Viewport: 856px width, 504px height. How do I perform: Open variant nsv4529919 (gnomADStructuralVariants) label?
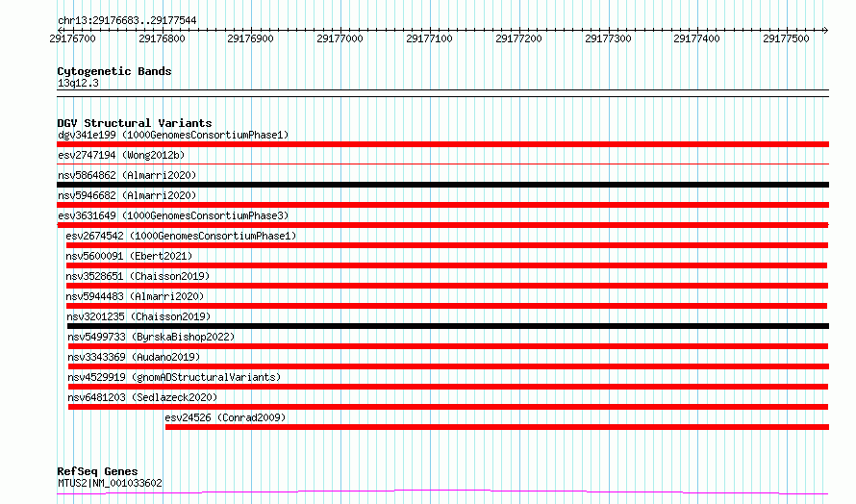pyautogui.click(x=174, y=377)
